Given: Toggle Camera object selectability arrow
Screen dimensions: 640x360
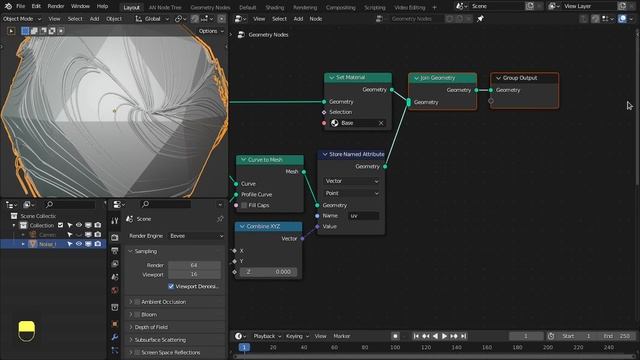Looking at the screenshot, I should click(70, 234).
